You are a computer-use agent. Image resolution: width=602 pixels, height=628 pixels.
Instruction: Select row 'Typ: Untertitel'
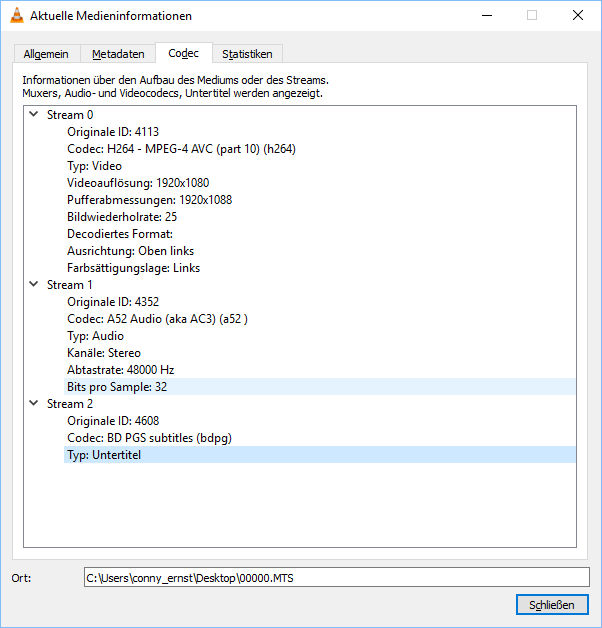320,455
